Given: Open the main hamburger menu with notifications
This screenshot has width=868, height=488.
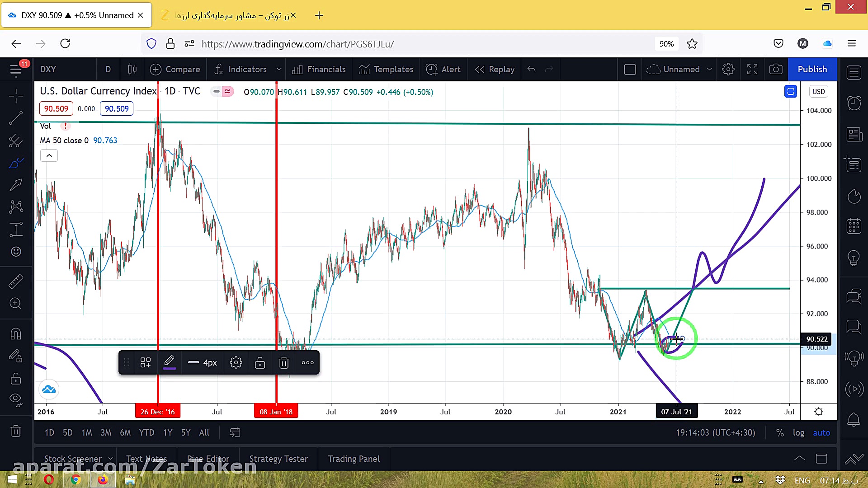Looking at the screenshot, I should [16, 69].
